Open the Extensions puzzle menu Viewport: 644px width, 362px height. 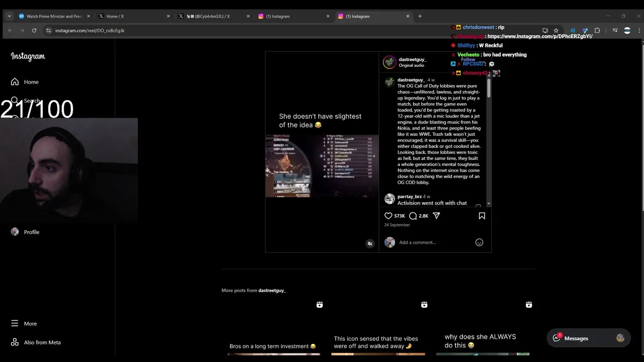(597, 31)
